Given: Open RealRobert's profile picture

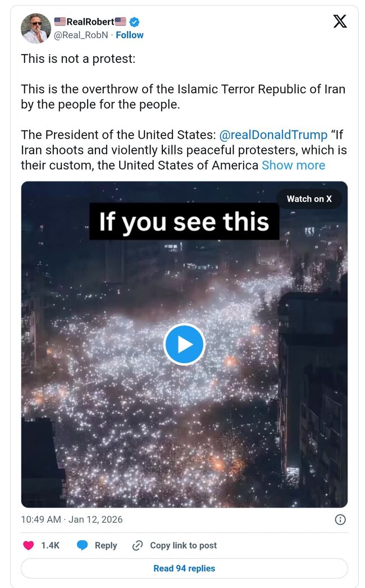Looking at the screenshot, I should (x=36, y=28).
